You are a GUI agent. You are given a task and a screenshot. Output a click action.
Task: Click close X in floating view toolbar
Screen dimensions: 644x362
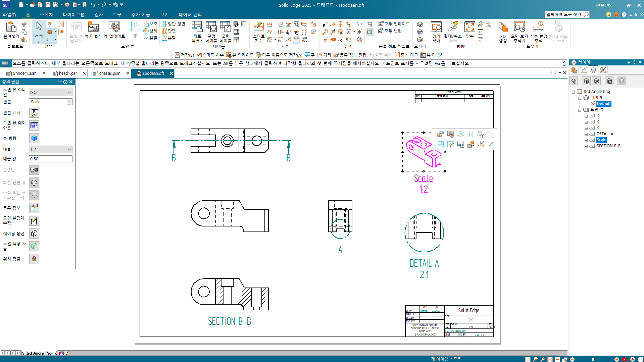(491, 144)
